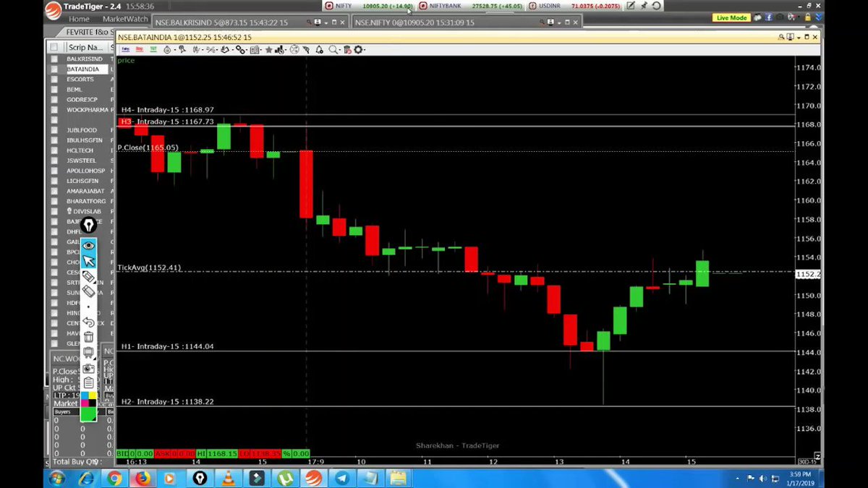Click the trash bin in floating annotation toolbar
This screenshot has width=868, height=488.
(88, 337)
